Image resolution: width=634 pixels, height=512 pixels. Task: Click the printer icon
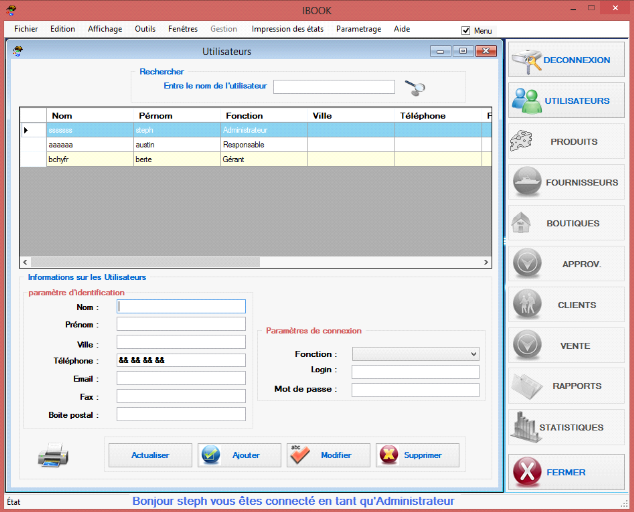[x=53, y=456]
